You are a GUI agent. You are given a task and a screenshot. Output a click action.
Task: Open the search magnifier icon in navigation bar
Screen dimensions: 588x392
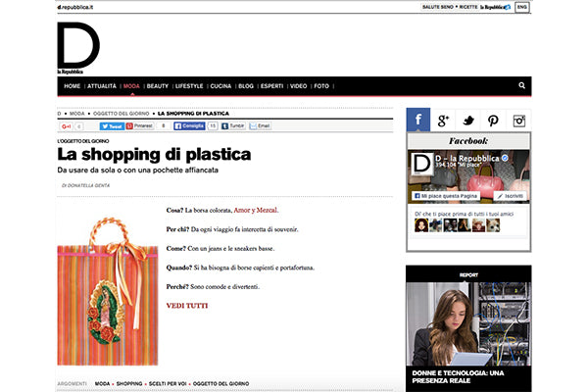point(521,85)
